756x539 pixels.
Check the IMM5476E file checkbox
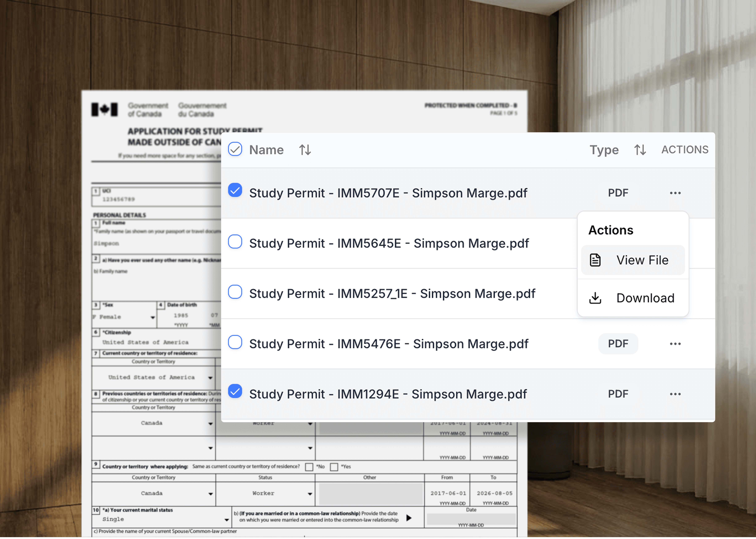point(235,342)
